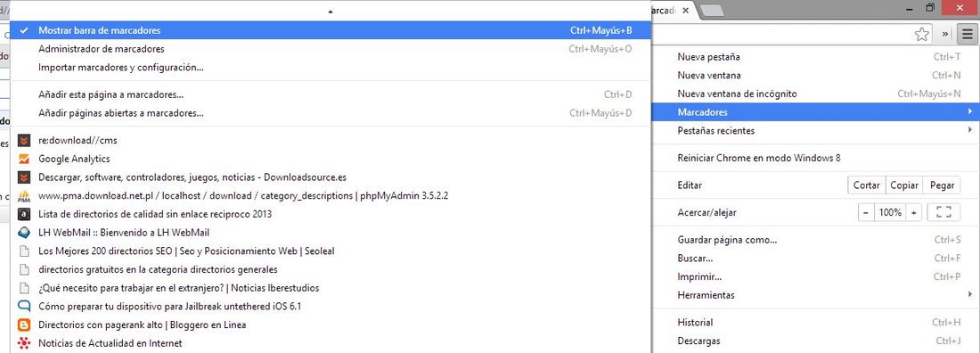Click the Cortar button

click(x=866, y=185)
